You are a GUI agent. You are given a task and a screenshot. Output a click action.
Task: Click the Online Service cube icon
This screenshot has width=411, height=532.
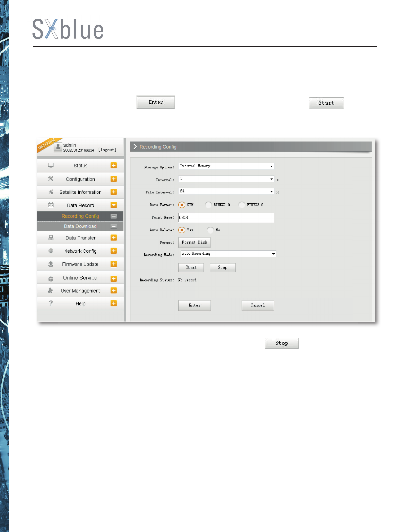click(51, 279)
